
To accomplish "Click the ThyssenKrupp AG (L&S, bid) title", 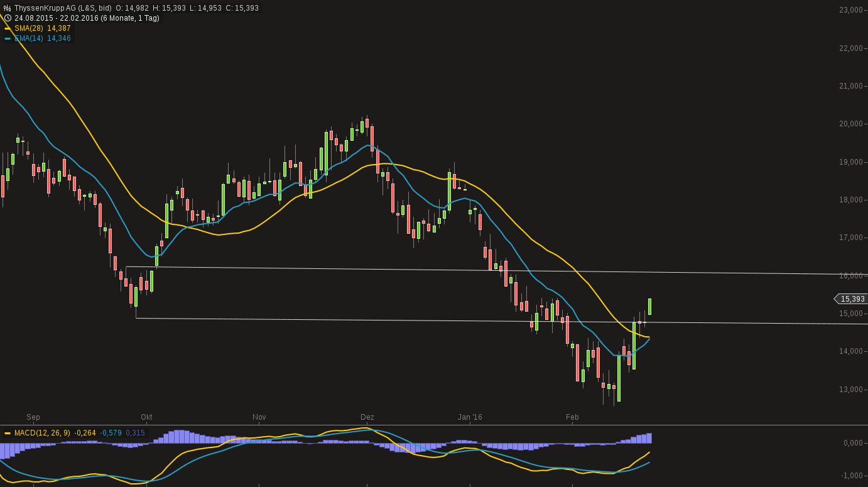I will pyautogui.click(x=63, y=8).
